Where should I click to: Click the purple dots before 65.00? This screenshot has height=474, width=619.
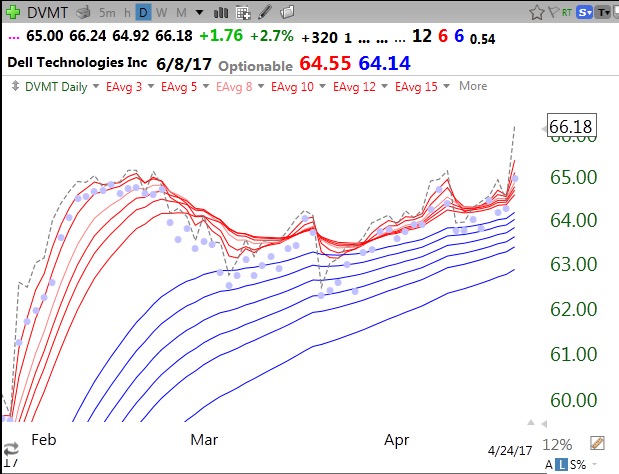14,37
